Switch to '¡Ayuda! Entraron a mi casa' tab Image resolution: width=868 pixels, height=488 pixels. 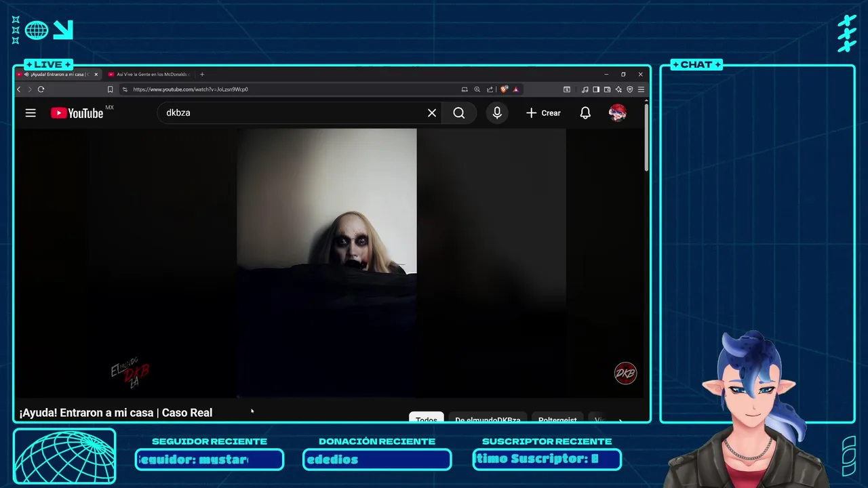pos(58,75)
